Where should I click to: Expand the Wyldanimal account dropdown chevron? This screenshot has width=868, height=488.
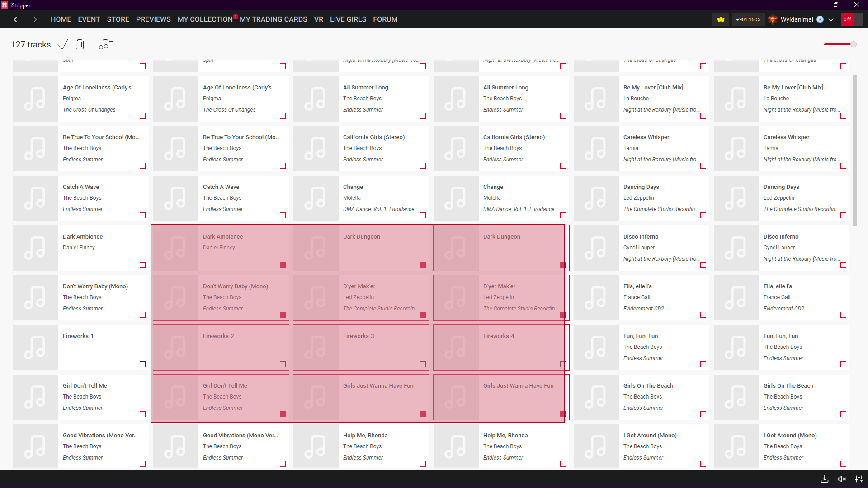831,19
